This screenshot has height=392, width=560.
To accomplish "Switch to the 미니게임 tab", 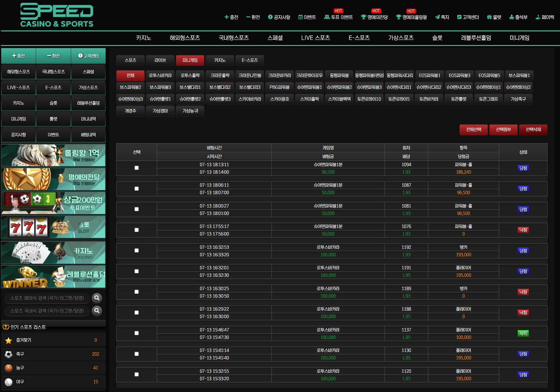I will point(190,60).
